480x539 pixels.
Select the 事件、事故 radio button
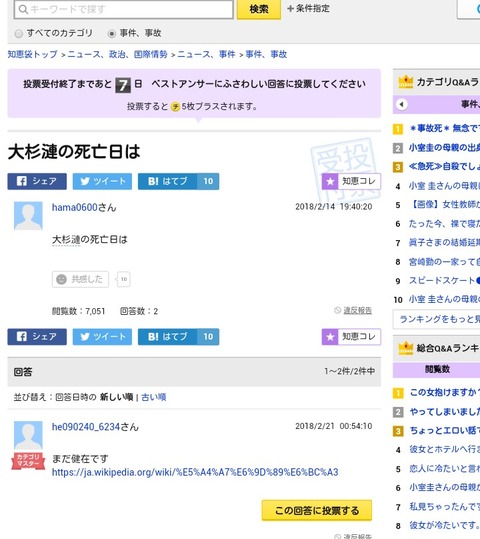tap(111, 34)
